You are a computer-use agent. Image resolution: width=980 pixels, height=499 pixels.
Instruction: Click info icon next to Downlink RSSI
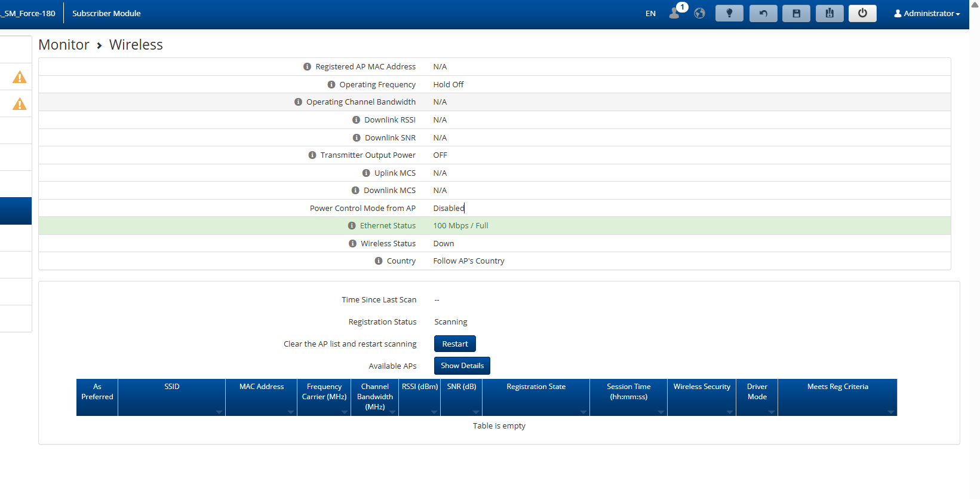[356, 120]
